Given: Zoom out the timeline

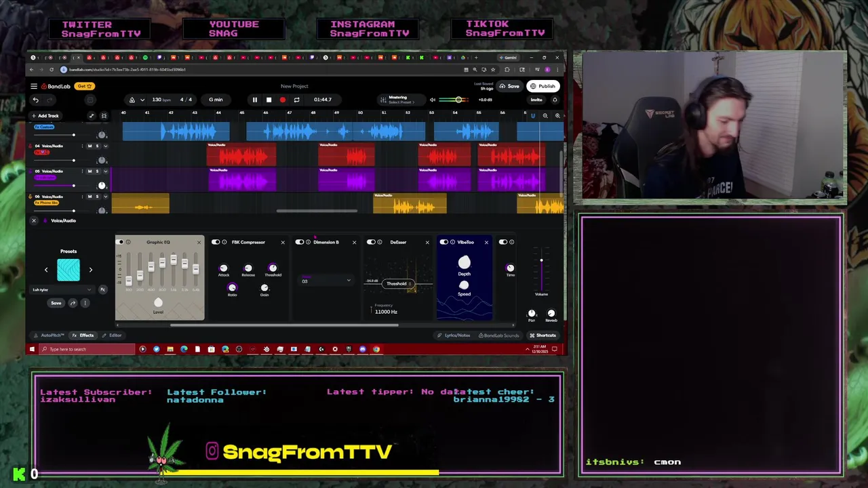Looking at the screenshot, I should (x=545, y=116).
